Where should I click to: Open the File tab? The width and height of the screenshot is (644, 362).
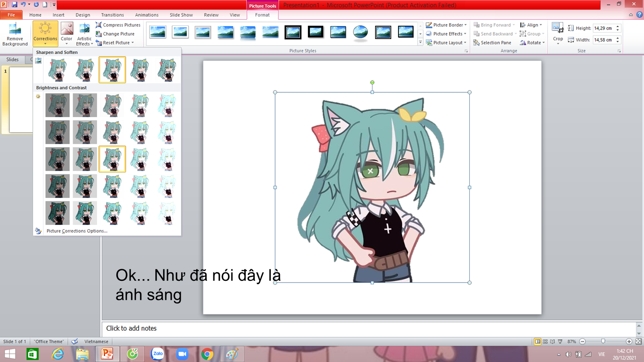[11, 15]
